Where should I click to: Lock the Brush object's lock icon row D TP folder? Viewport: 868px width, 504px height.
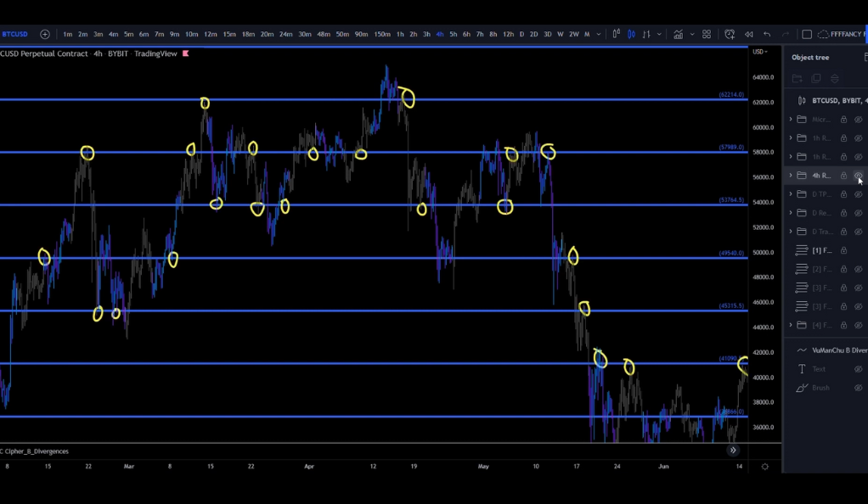(x=843, y=194)
